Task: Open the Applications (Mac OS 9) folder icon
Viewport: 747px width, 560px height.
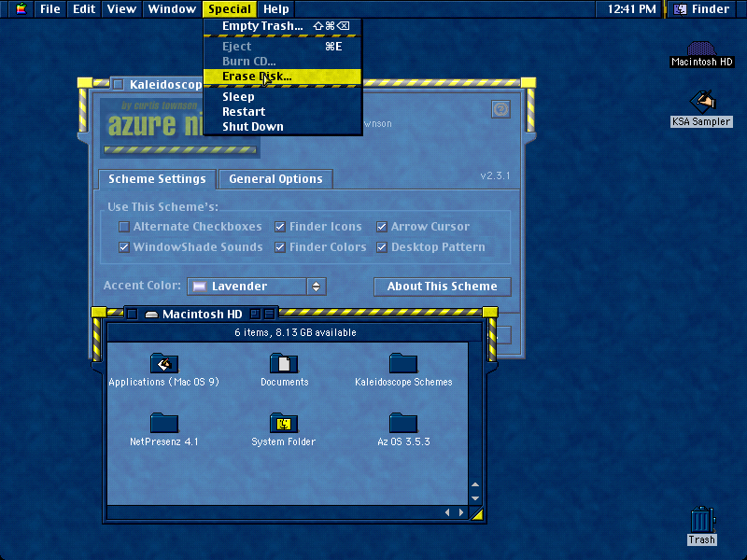Action: pyautogui.click(x=164, y=363)
